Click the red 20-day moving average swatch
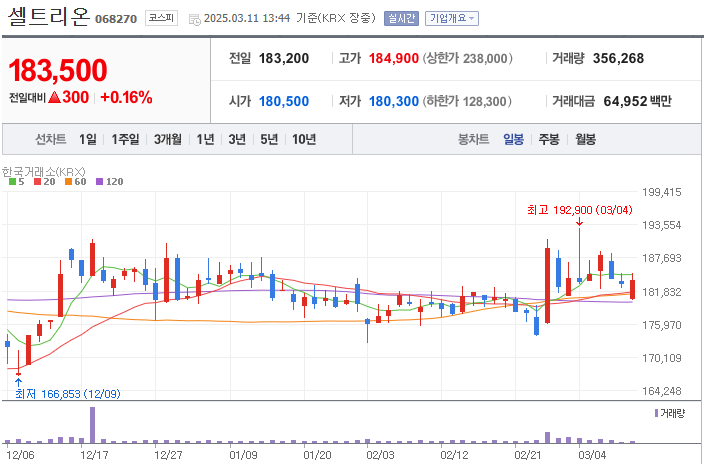This screenshot has width=704, height=464. point(38,181)
